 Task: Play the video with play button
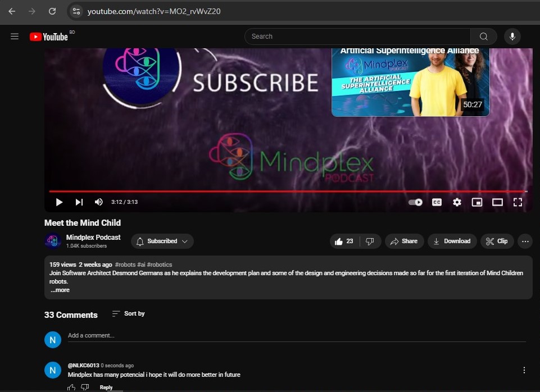59,202
